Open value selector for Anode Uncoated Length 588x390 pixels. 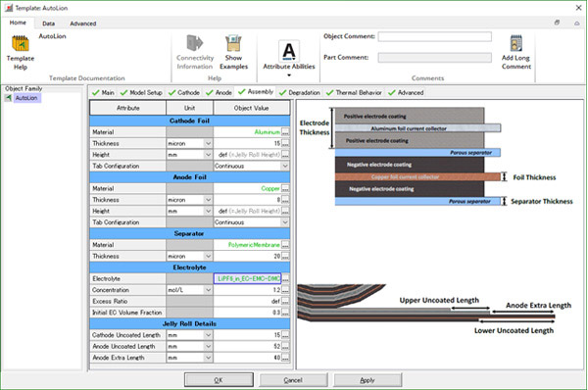[x=285, y=346]
